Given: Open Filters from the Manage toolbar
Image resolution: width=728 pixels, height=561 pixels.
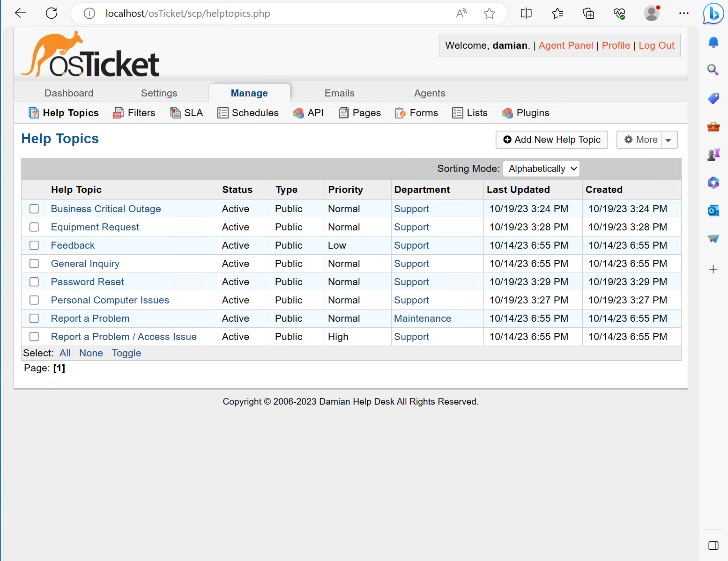Looking at the screenshot, I should 118,112.
